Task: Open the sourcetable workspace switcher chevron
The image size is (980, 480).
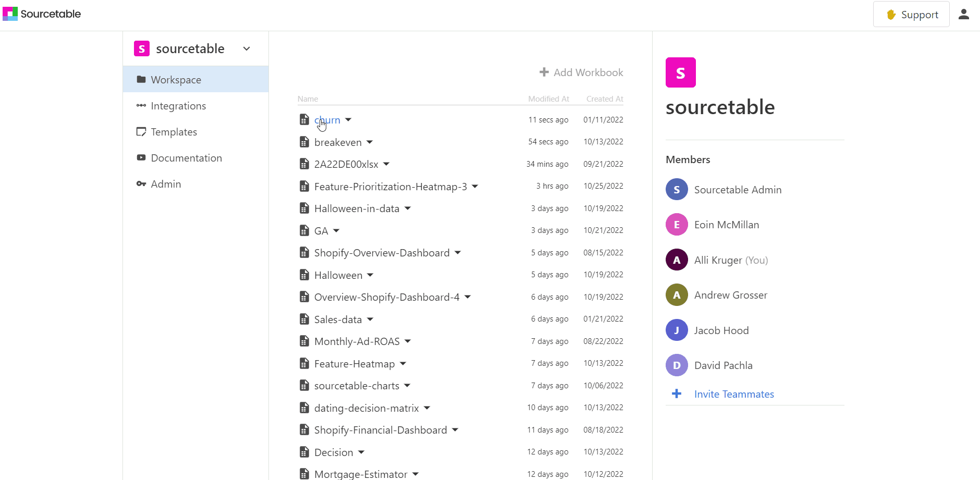Action: [247, 48]
